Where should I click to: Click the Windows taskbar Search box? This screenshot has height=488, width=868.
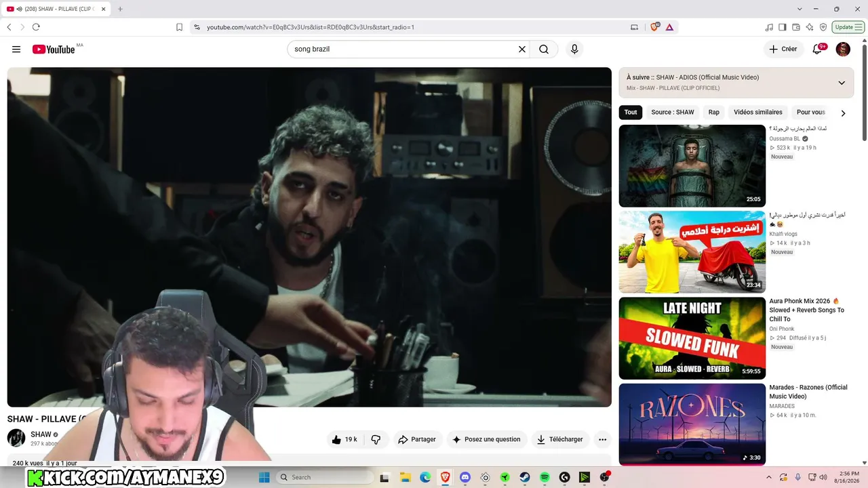[x=325, y=477]
